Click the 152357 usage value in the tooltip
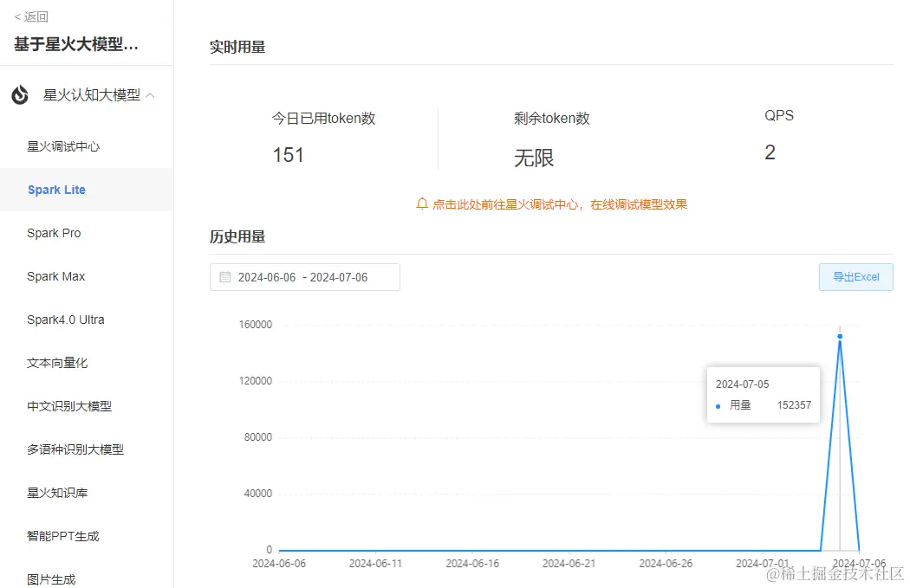This screenshot has height=588, width=910. [x=794, y=404]
